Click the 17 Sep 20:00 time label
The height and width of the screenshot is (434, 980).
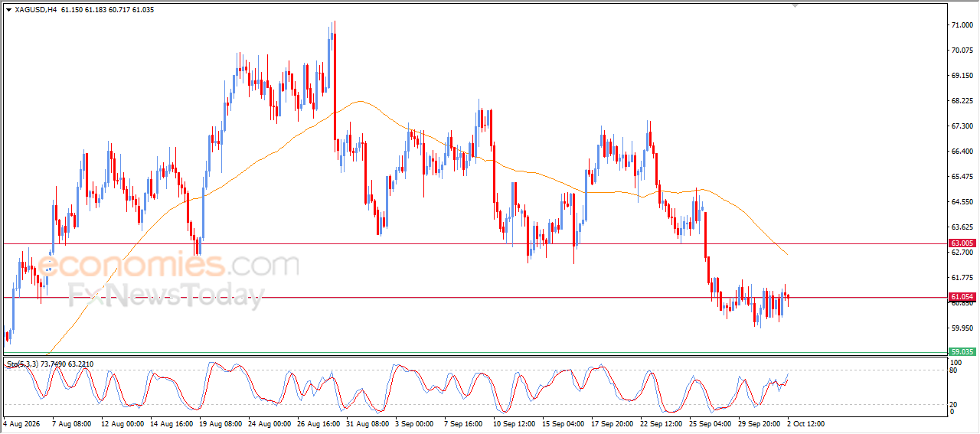pos(614,423)
